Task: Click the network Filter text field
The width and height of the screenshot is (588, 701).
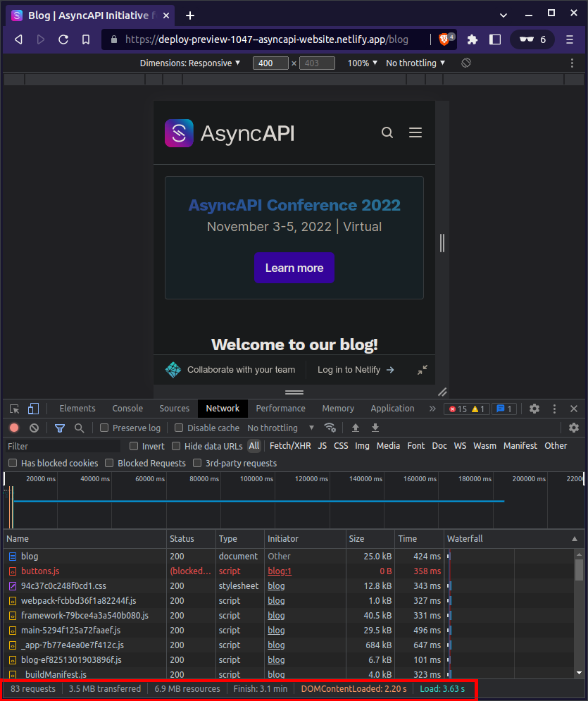Action: 63,446
